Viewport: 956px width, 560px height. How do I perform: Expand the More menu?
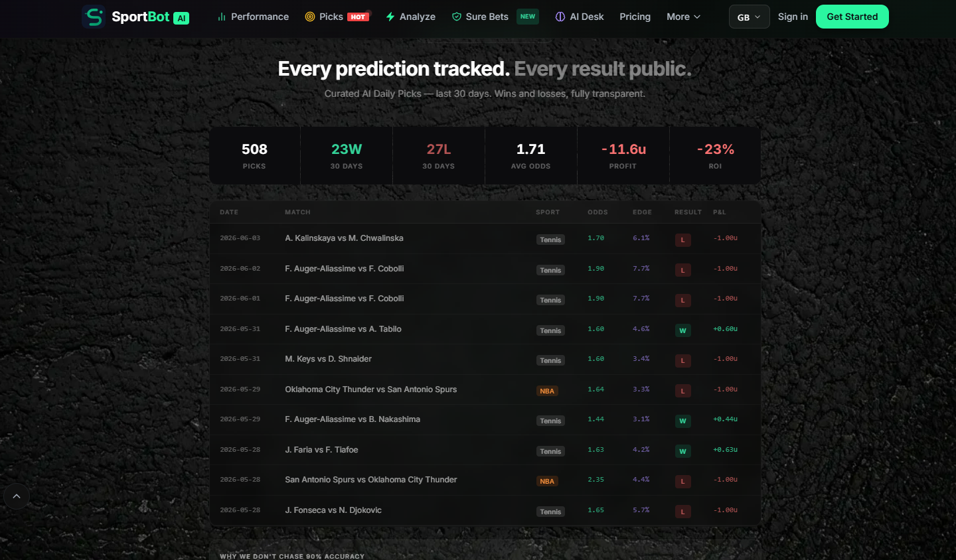683,17
